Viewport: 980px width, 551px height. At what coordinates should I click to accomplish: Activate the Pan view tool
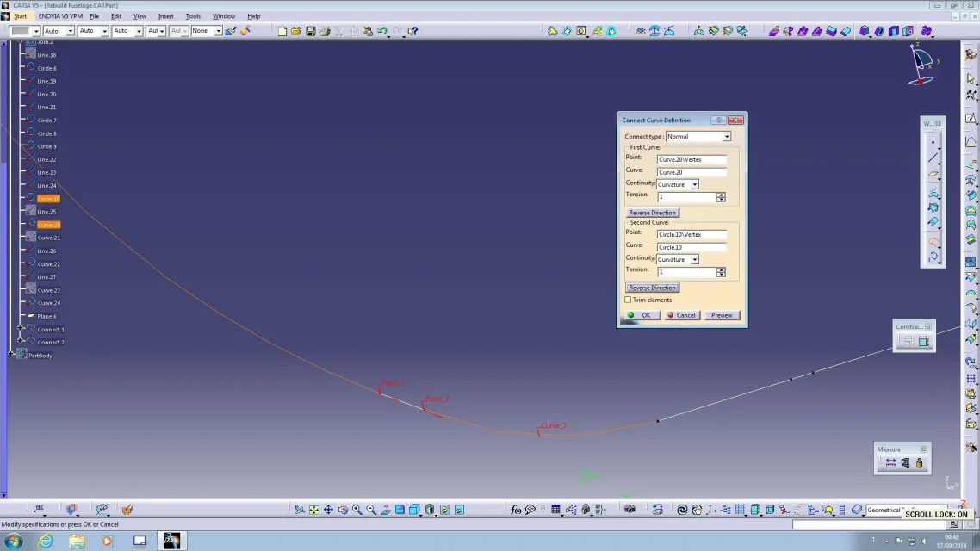[x=328, y=510]
